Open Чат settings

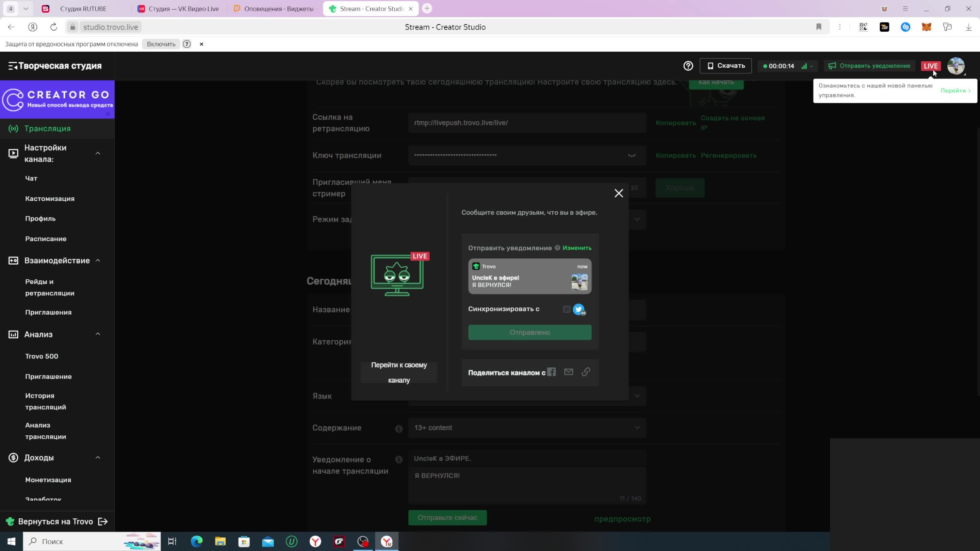[x=31, y=178]
